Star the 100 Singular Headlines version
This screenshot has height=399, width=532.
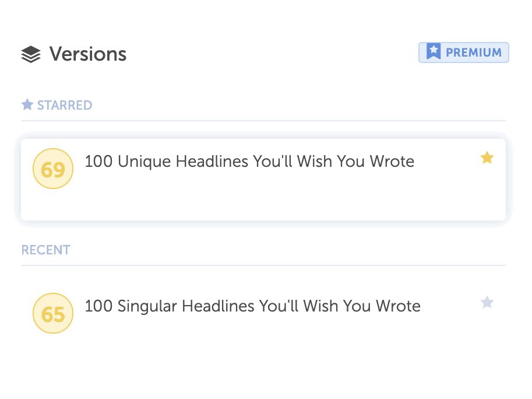[487, 302]
